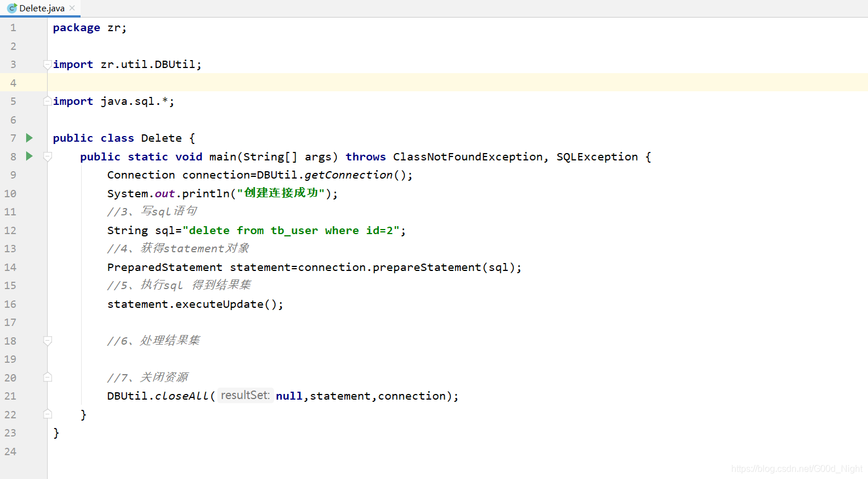Click inside the SQL delete string literal
The height and width of the screenshot is (479, 868).
(x=290, y=230)
